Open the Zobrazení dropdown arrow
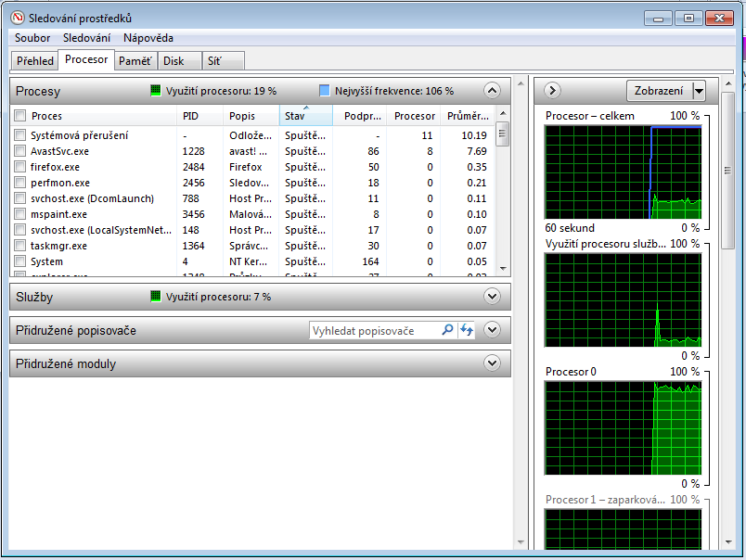Screen dimensions: 746x560 (x=699, y=90)
